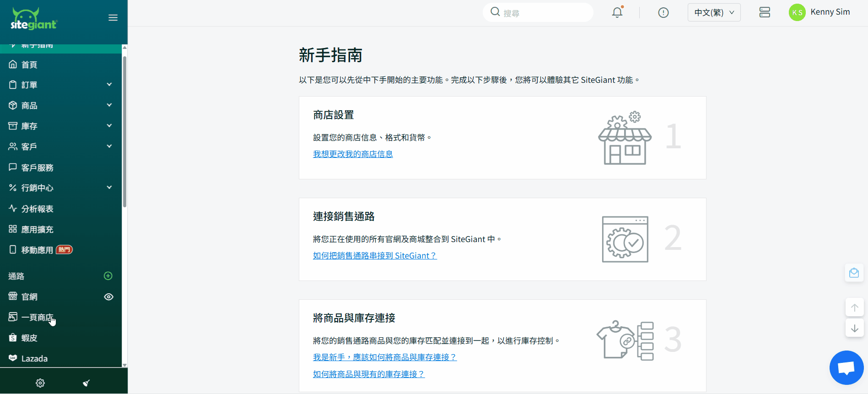Add a channel with plus icon
Viewport: 868px width, 394px height.
pyautogui.click(x=108, y=276)
